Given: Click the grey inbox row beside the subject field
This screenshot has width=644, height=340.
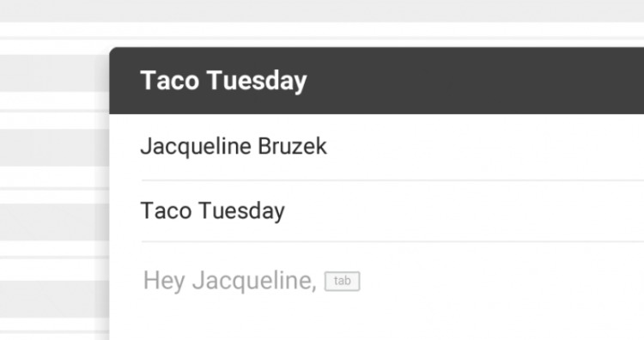Looking at the screenshot, I should (54, 222).
